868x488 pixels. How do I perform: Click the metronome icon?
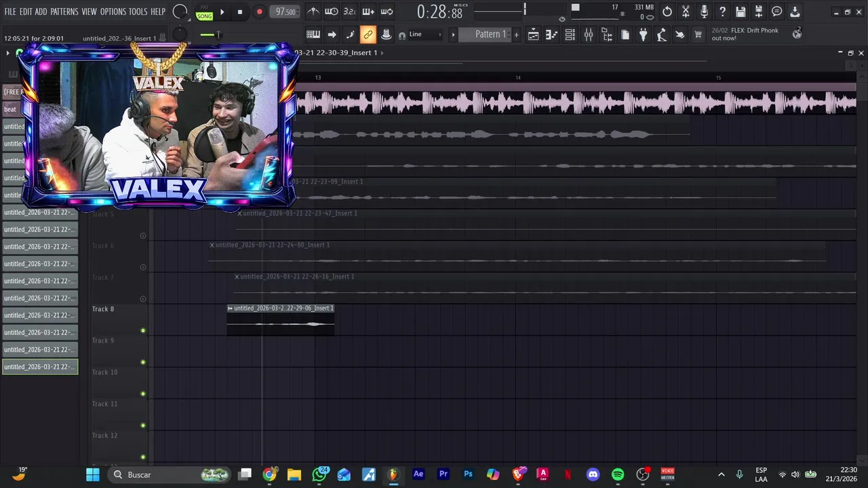click(313, 12)
